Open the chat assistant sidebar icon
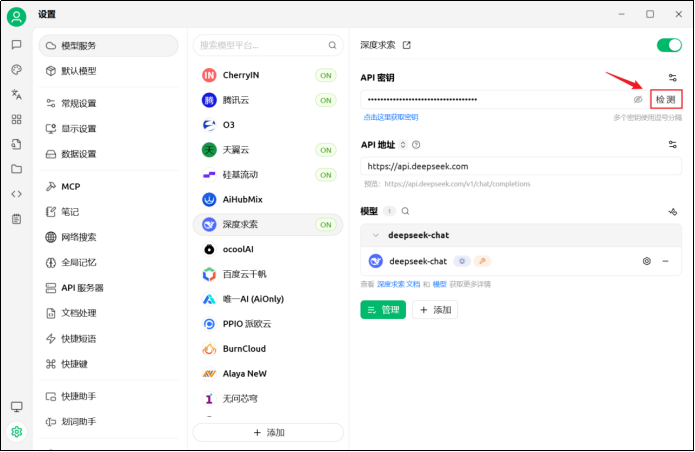 coord(16,44)
